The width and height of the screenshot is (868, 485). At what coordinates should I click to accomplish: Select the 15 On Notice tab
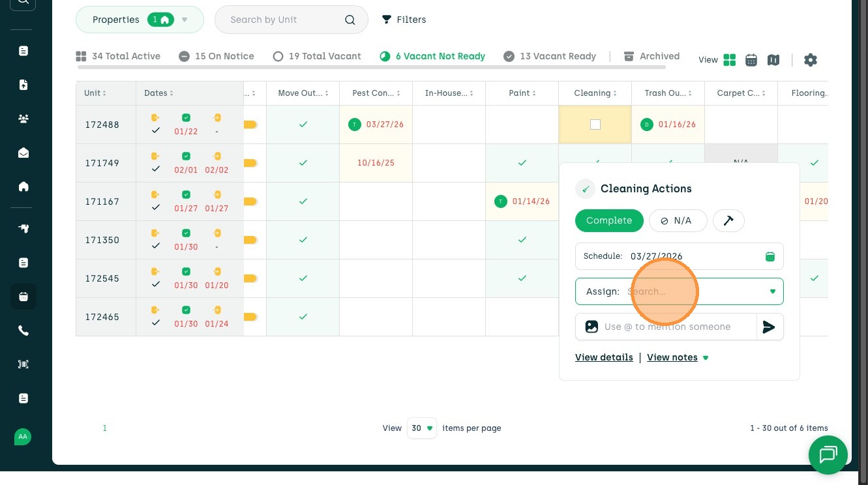click(217, 56)
